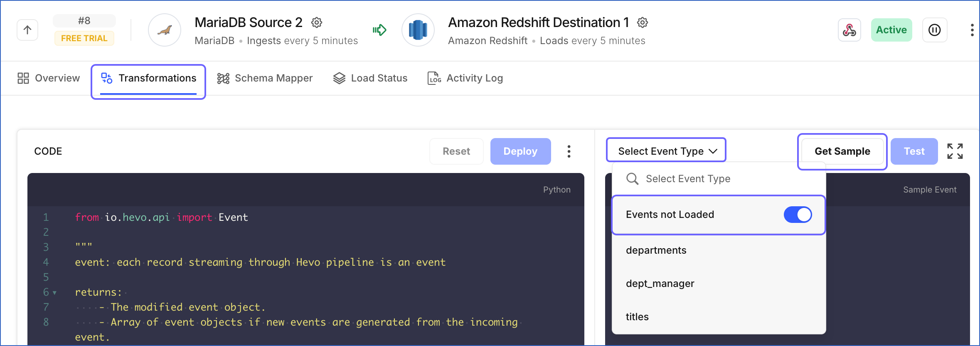Click the Python language label
Viewport: 980px width, 346px height.
(x=556, y=190)
